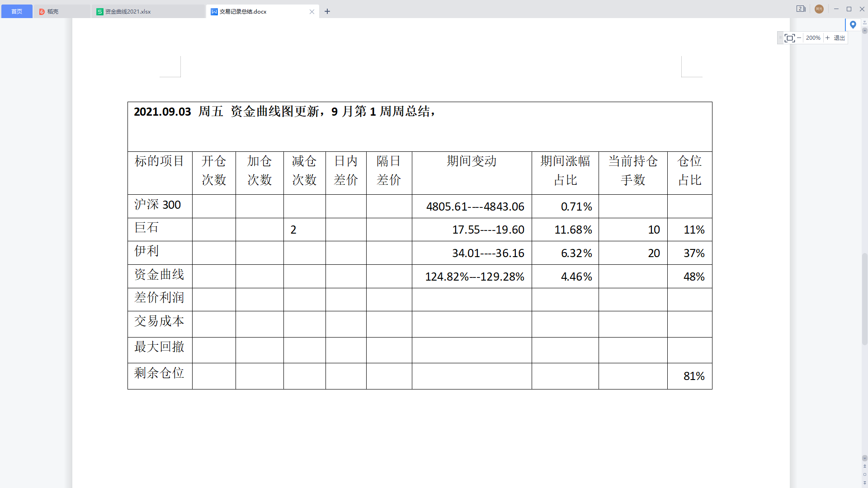This screenshot has height=488, width=868.
Task: Zoom in with the plus button
Action: click(827, 38)
